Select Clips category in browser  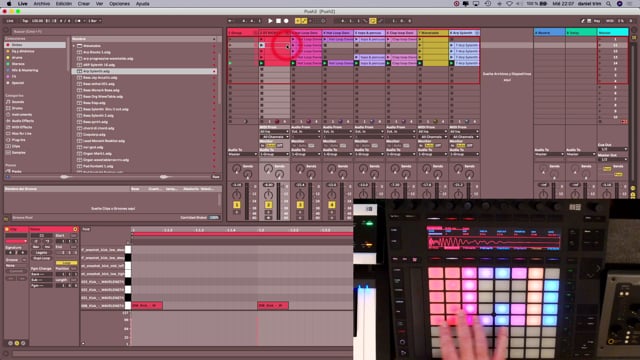[x=16, y=146]
